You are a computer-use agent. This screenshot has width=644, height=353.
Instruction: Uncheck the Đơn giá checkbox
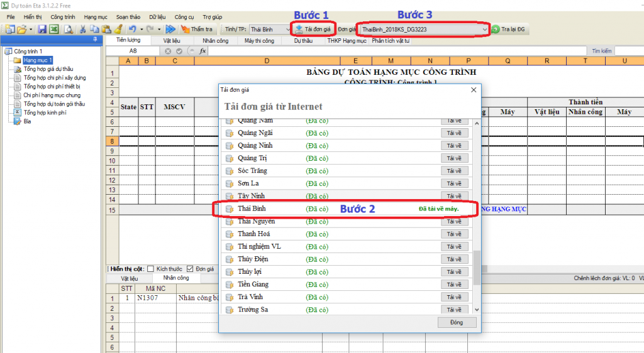coord(190,269)
